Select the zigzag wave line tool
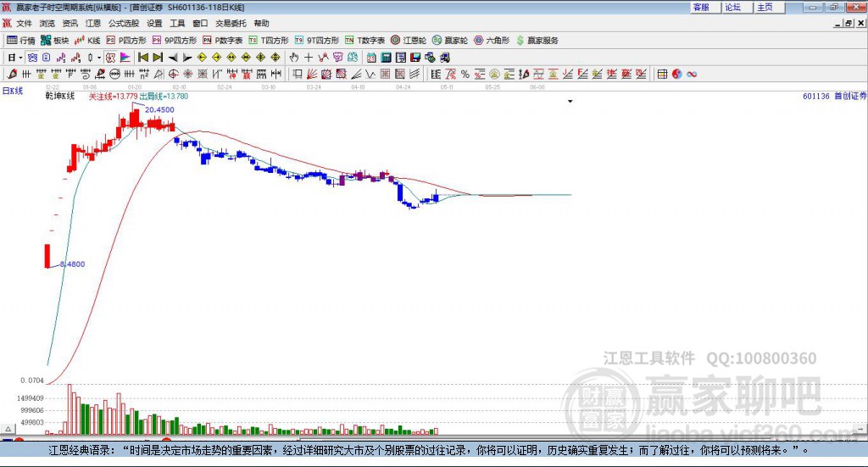The image size is (868, 467). (x=370, y=74)
